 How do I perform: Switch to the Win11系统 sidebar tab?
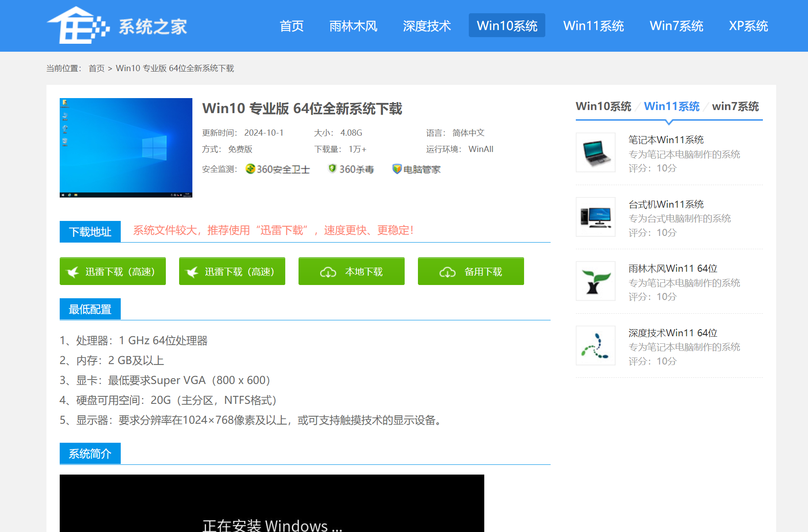tap(671, 106)
